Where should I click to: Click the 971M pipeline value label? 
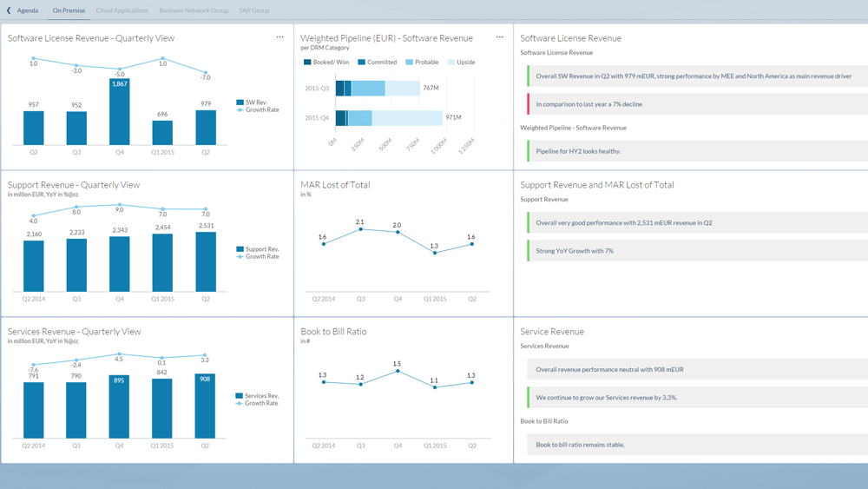pyautogui.click(x=453, y=117)
